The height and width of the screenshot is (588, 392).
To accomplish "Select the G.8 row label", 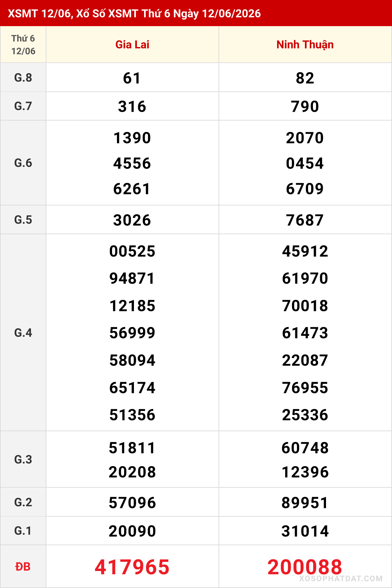I will 23,77.
